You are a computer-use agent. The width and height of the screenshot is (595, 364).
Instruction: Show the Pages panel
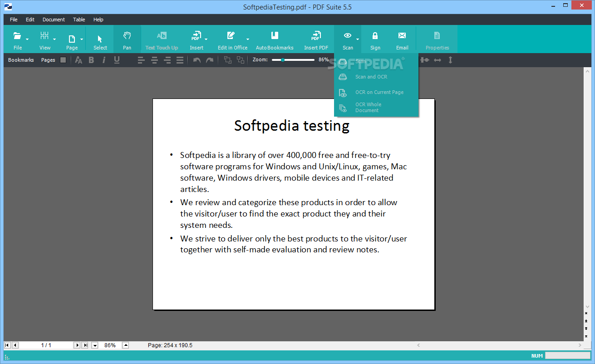pyautogui.click(x=48, y=60)
